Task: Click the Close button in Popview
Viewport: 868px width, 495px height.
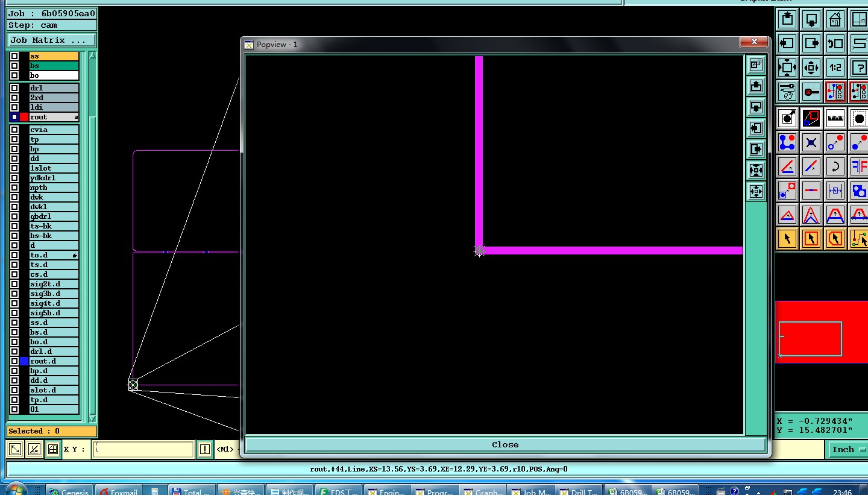Action: (505, 444)
